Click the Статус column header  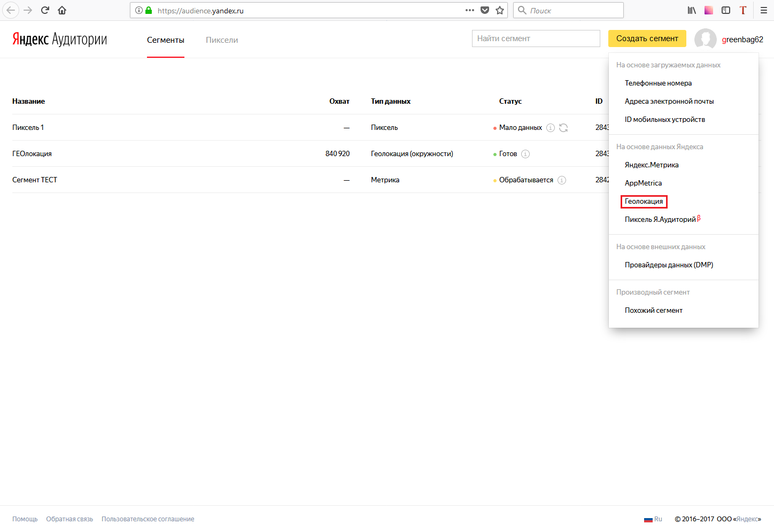510,101
